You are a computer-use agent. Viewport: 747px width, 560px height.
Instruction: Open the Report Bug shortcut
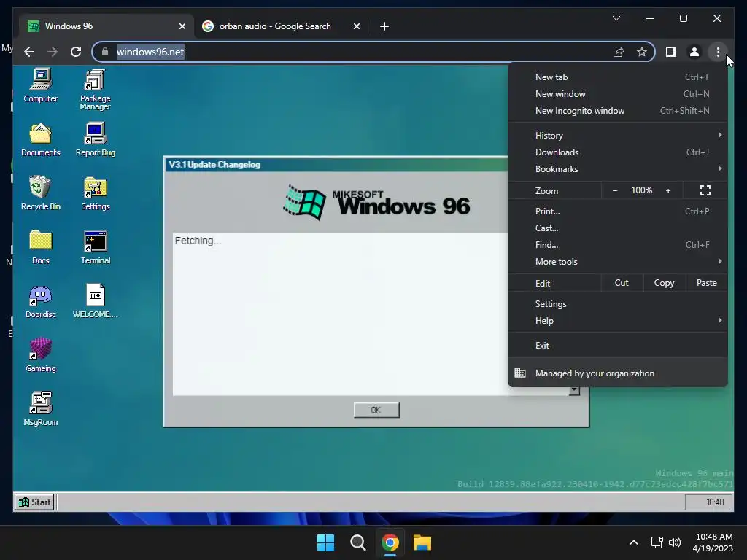pyautogui.click(x=96, y=139)
